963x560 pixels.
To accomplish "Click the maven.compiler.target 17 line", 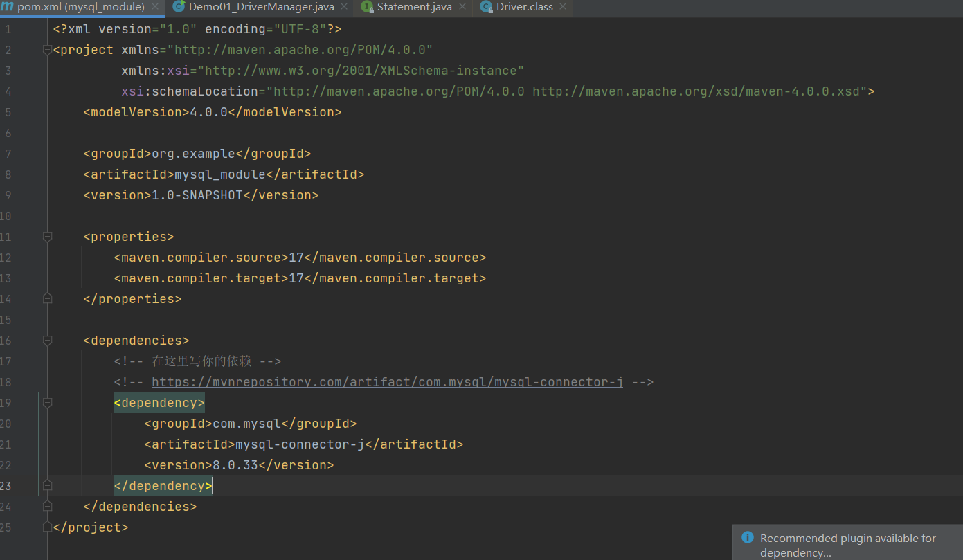I will pyautogui.click(x=300, y=278).
